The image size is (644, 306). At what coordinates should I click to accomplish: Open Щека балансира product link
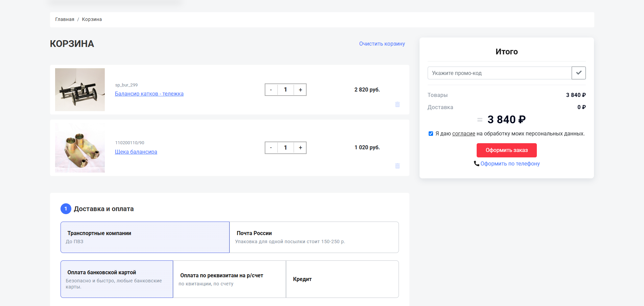pos(136,152)
